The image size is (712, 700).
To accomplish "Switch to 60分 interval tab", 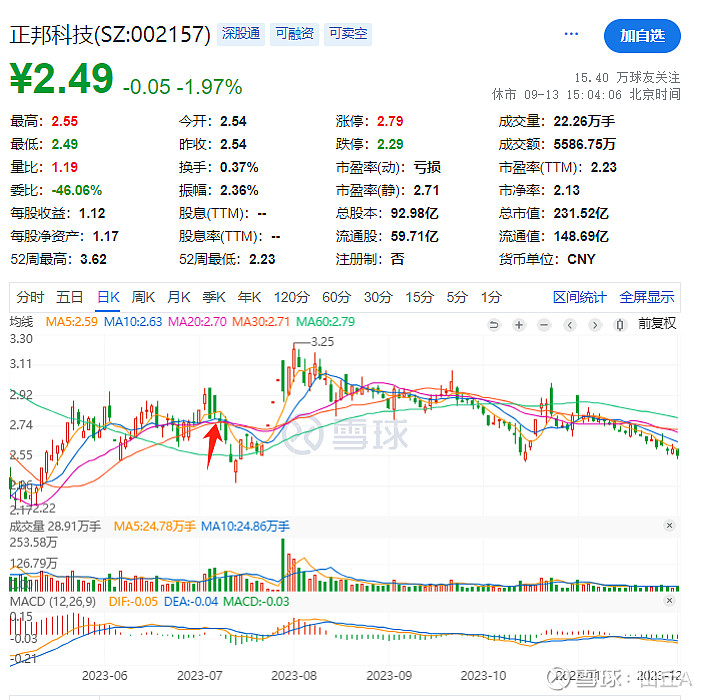I will click(336, 297).
